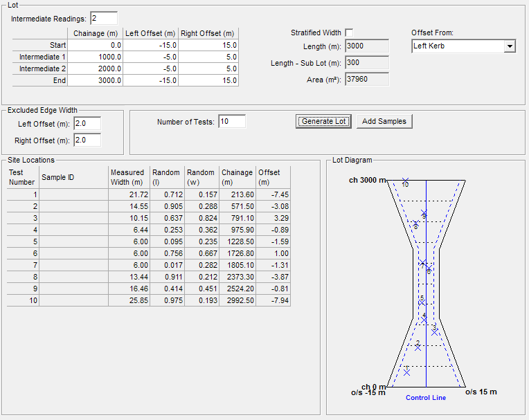Open the Offset From dropdown

510,46
